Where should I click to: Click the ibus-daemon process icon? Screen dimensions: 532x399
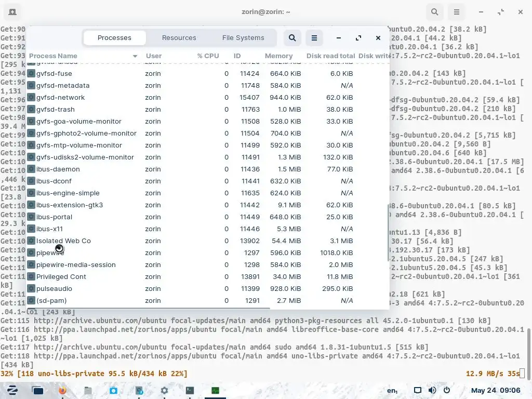pos(31,169)
